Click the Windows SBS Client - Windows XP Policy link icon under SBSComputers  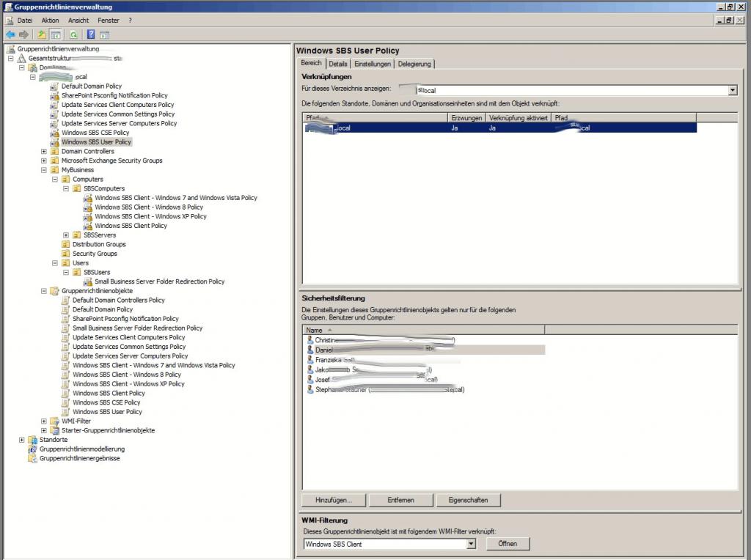point(88,216)
